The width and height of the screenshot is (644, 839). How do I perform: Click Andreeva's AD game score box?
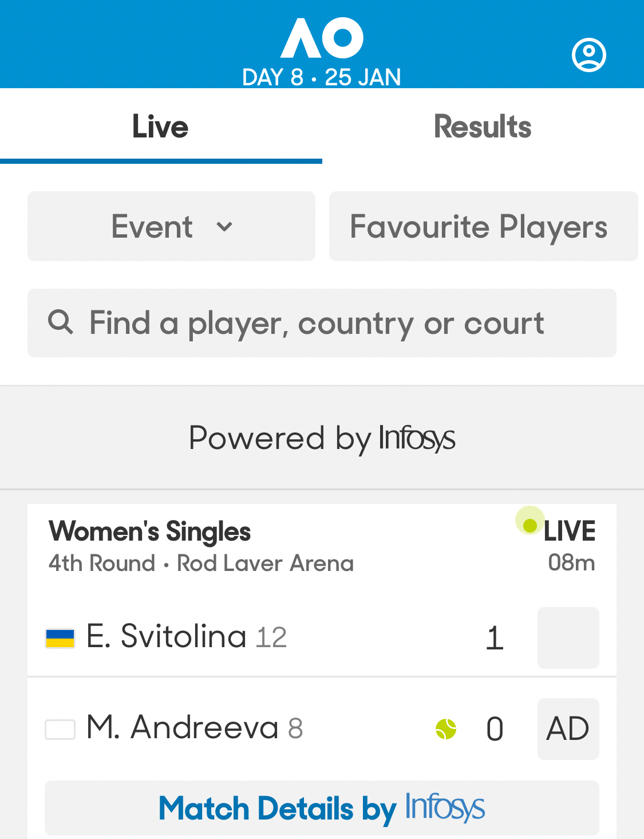point(568,729)
